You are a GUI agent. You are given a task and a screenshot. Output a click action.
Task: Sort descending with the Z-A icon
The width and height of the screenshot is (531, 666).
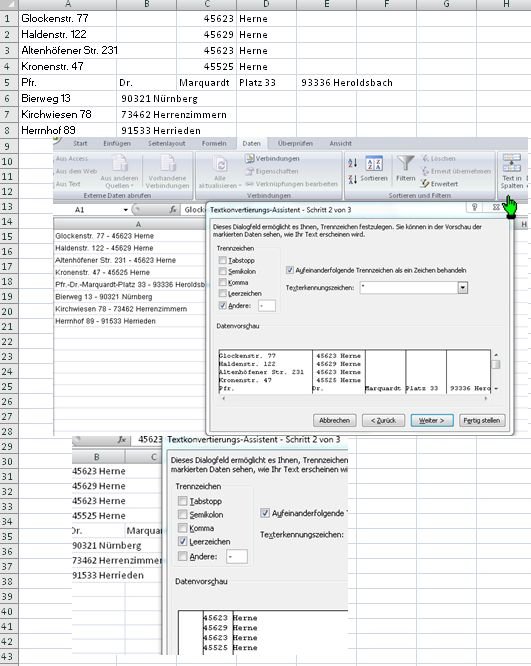click(x=353, y=179)
